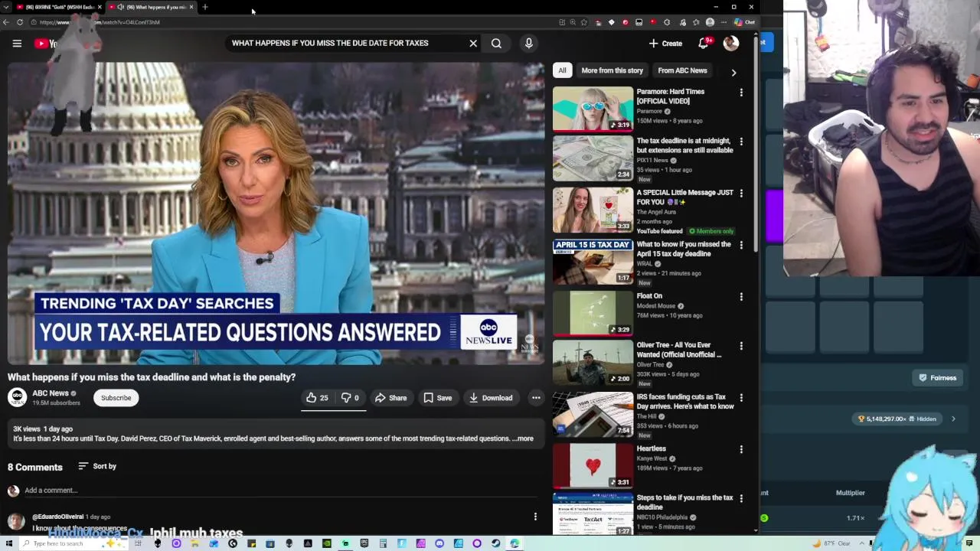Open Paramore Hard Times video thumbnail
This screenshot has width=980, height=551.
pos(593,109)
